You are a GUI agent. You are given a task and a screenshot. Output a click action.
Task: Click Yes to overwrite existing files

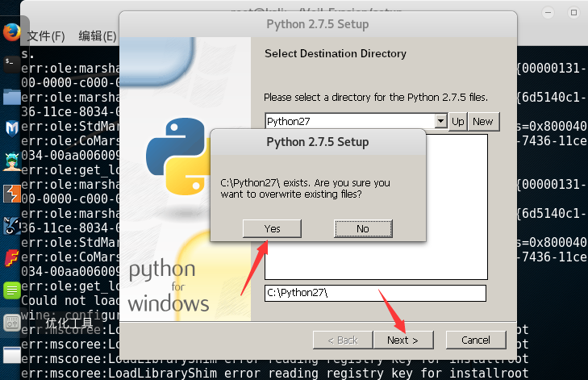272,229
